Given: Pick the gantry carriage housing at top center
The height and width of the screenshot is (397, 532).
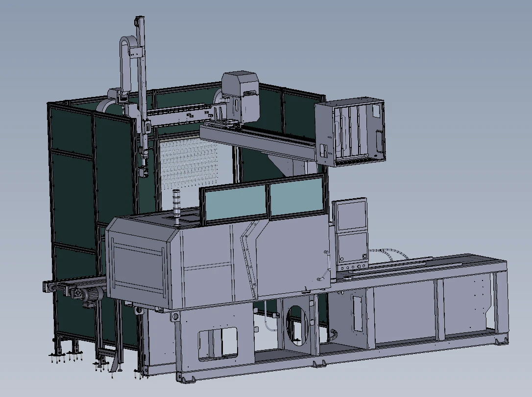Looking at the screenshot, I should [x=241, y=95].
